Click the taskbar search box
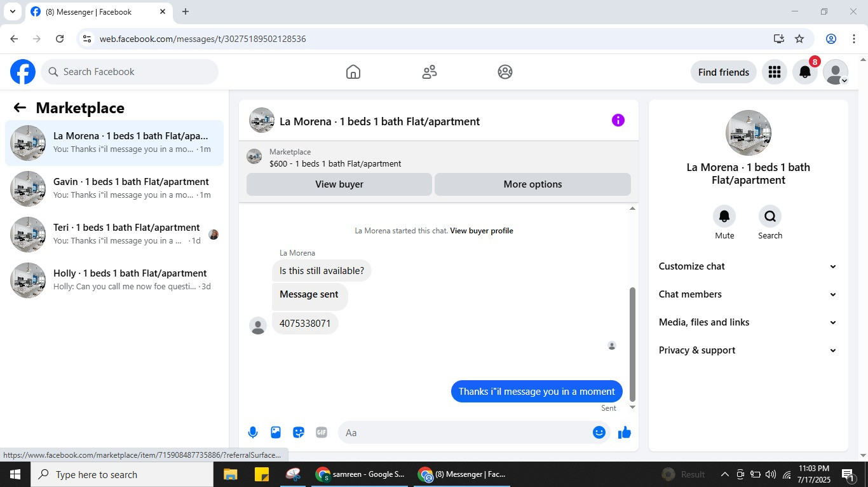 122,474
